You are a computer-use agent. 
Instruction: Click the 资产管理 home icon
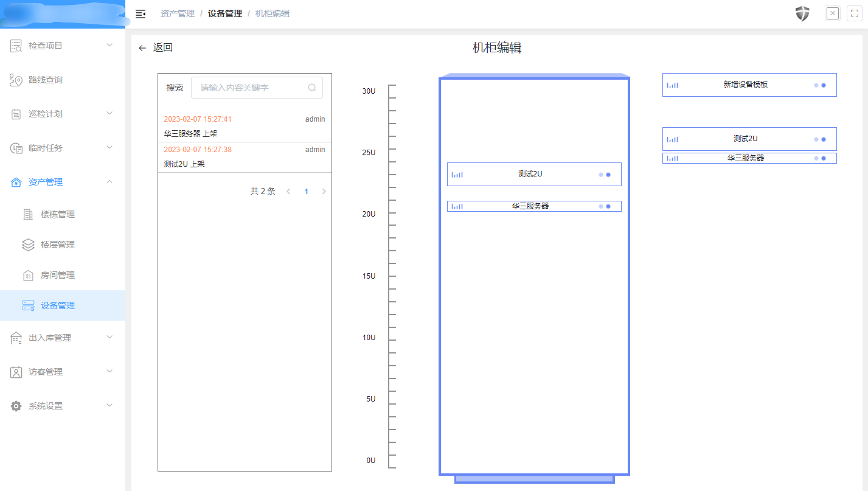coord(16,182)
